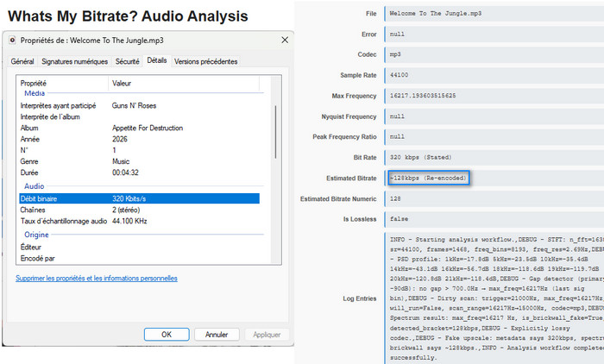
Task: Click the OK button
Action: coord(167,335)
